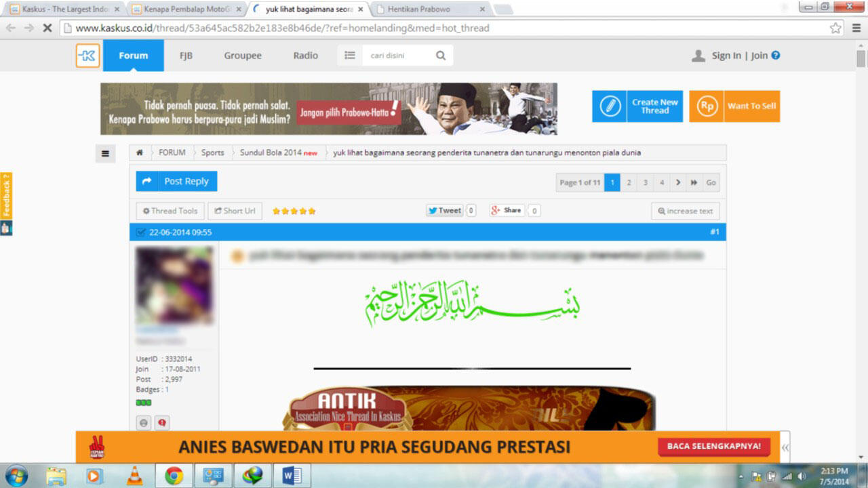This screenshot has width=868, height=488.
Task: Open the FORUM breadcrumb link
Action: pos(172,152)
